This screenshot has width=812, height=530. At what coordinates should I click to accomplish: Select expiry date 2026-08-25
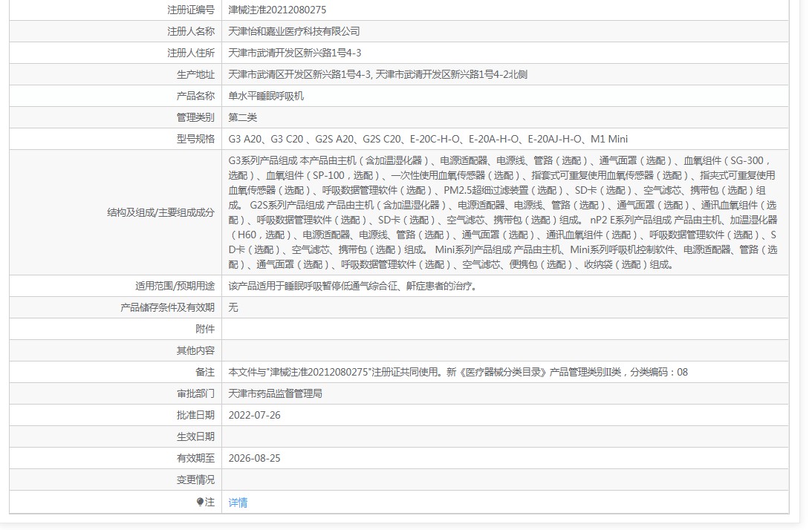[254, 459]
